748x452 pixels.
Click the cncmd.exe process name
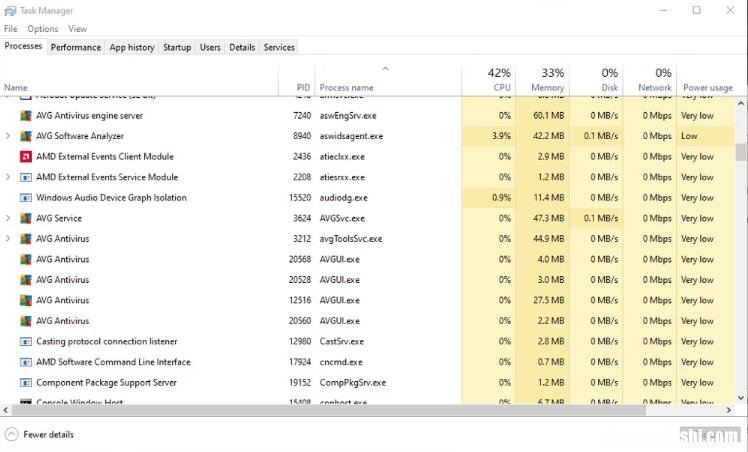pyautogui.click(x=341, y=362)
